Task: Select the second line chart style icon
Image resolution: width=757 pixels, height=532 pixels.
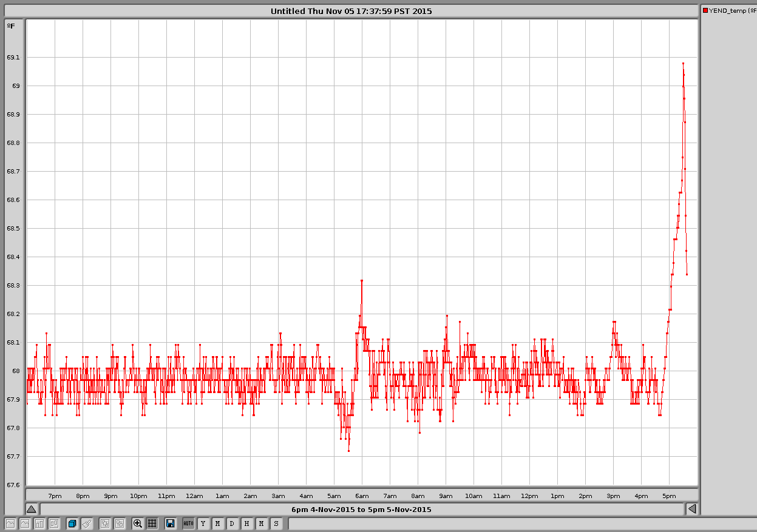Action: click(25, 523)
